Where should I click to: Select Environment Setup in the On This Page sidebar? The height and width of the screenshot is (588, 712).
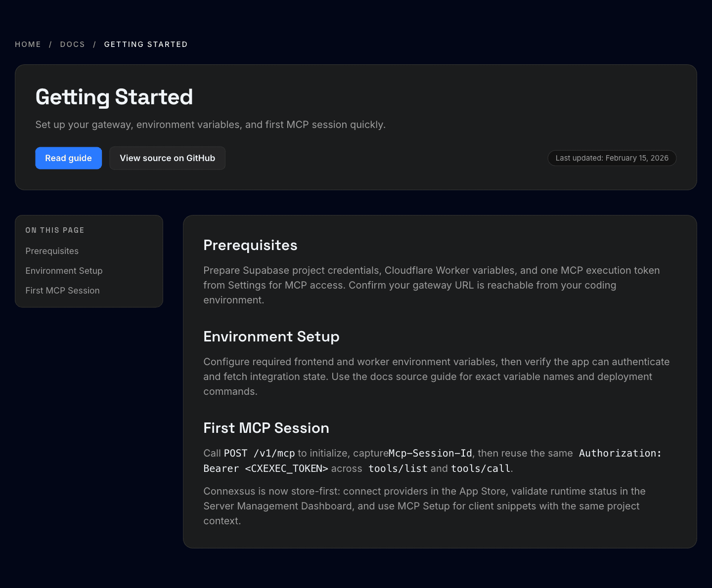(x=64, y=271)
